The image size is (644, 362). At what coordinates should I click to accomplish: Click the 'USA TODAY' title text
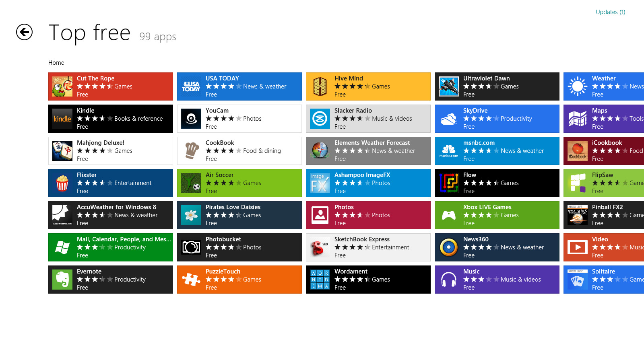[x=222, y=78]
